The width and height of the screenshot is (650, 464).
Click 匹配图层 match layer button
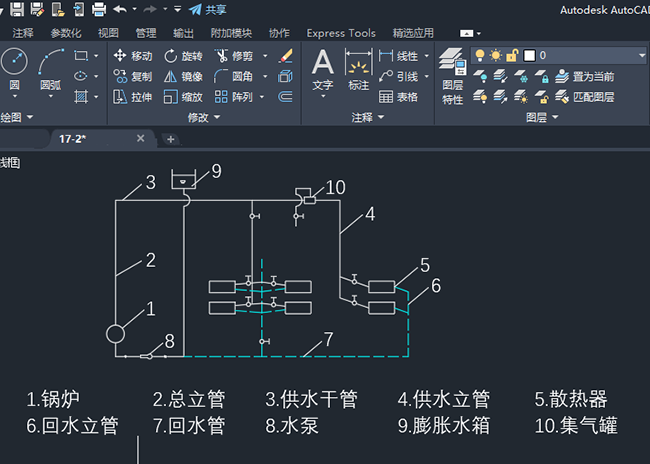click(585, 97)
